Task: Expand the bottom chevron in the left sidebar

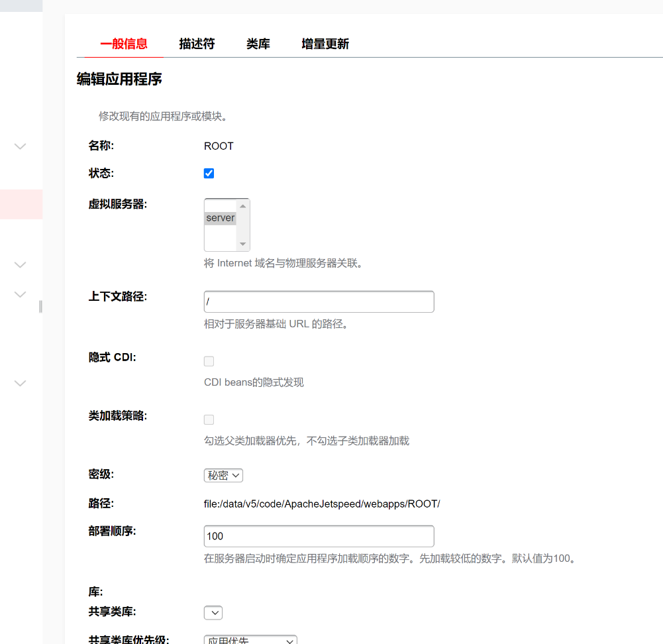Action: pyautogui.click(x=21, y=383)
